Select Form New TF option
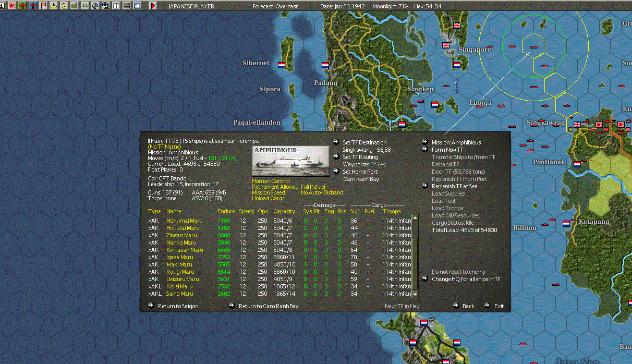This screenshot has width=632, height=364. [447, 150]
